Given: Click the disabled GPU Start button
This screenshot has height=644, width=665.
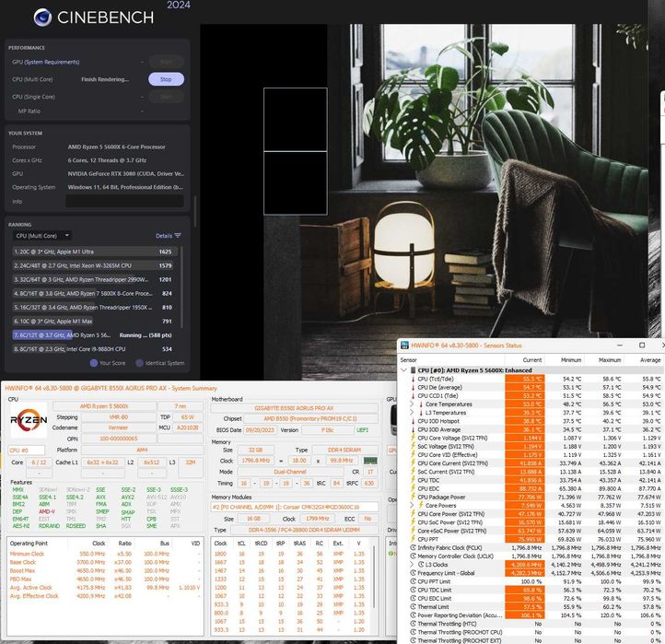Looking at the screenshot, I should click(x=166, y=62).
